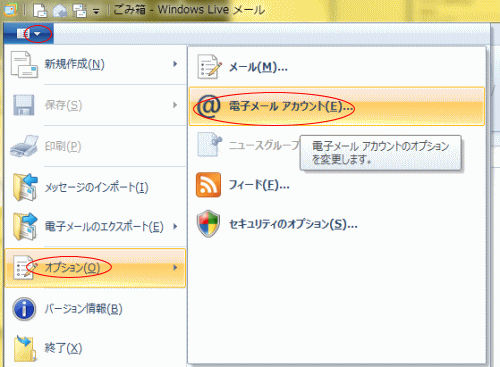This screenshot has width=500, height=367.
Task: Click the 保存(S) menu item
Action: tap(95, 105)
